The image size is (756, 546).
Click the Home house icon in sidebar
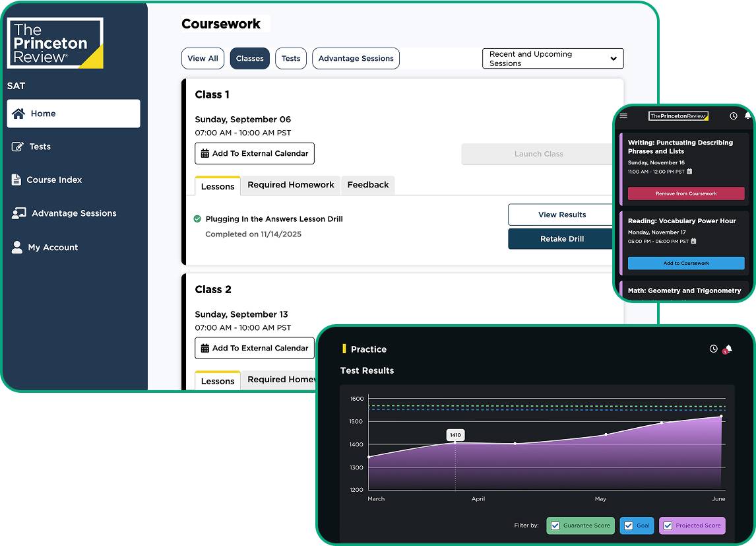pos(18,114)
